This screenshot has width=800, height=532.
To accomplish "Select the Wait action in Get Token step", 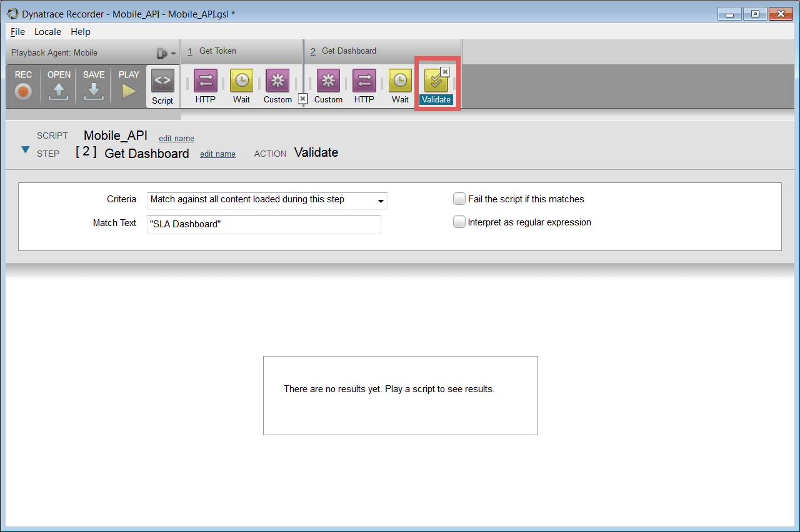I will click(241, 86).
